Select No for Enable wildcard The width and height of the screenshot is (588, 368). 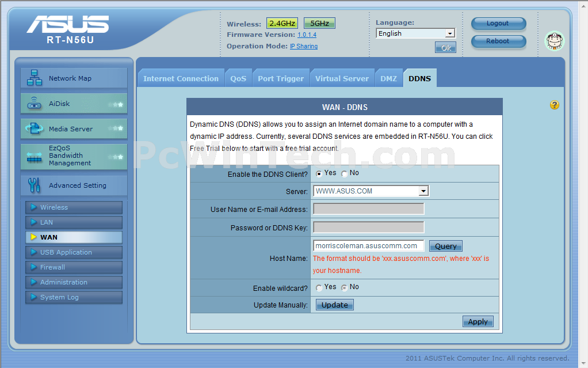[344, 288]
